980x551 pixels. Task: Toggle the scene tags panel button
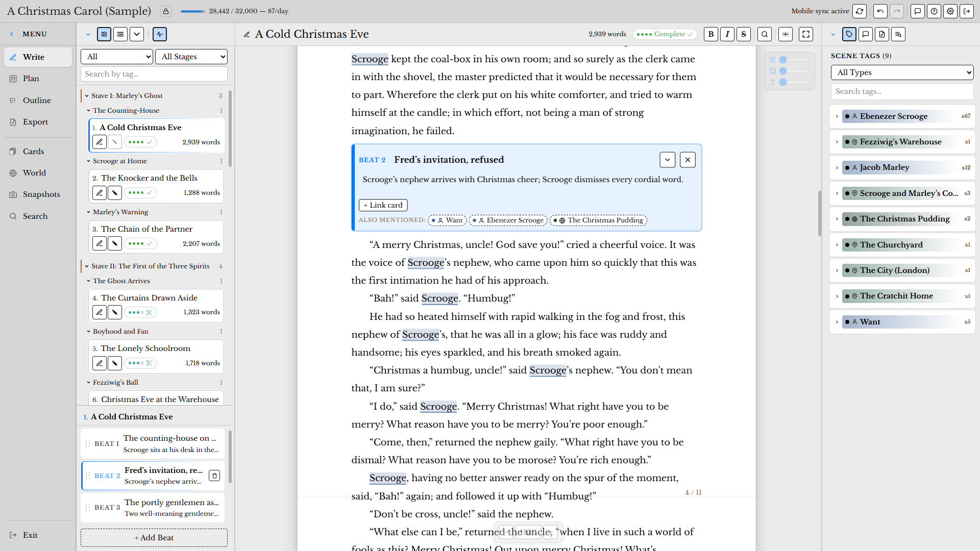849,34
